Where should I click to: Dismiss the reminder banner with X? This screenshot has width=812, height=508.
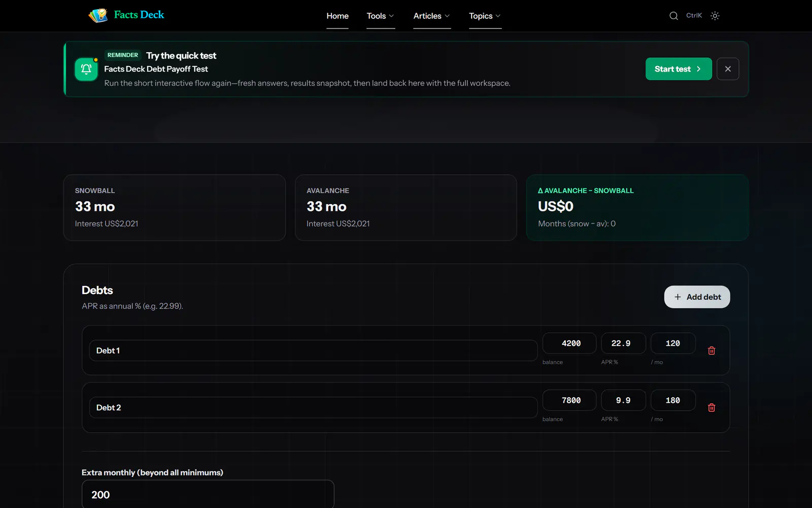click(728, 69)
